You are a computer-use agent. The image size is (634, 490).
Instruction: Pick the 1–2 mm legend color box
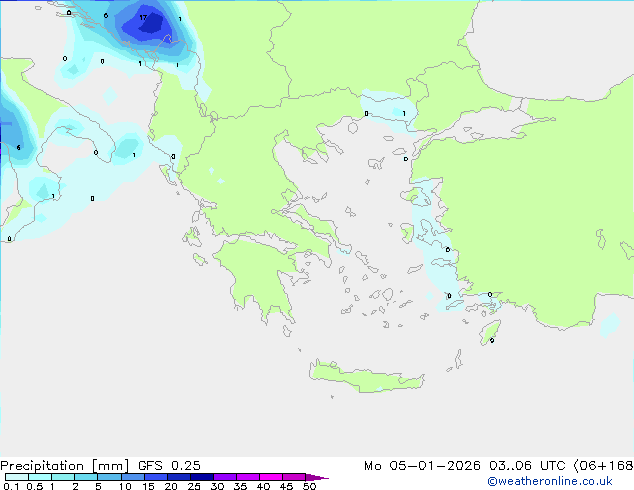pyautogui.click(x=63, y=477)
